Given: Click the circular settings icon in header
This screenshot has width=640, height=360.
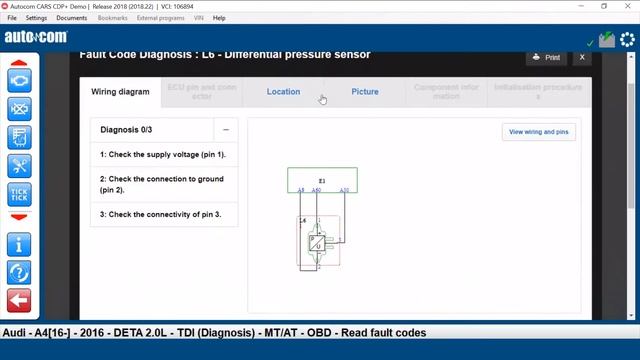Looking at the screenshot, I should click(x=627, y=40).
